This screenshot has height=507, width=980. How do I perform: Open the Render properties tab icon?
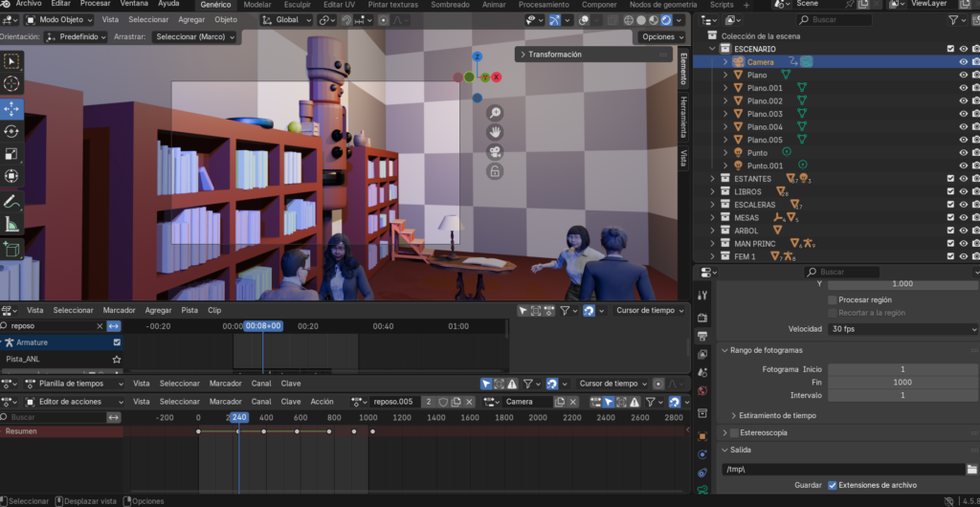[x=702, y=318]
